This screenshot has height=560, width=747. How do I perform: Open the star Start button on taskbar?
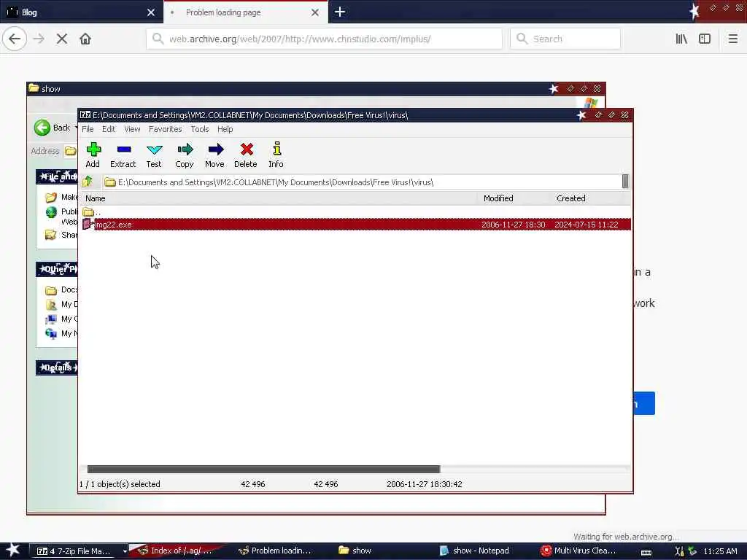pyautogui.click(x=13, y=550)
